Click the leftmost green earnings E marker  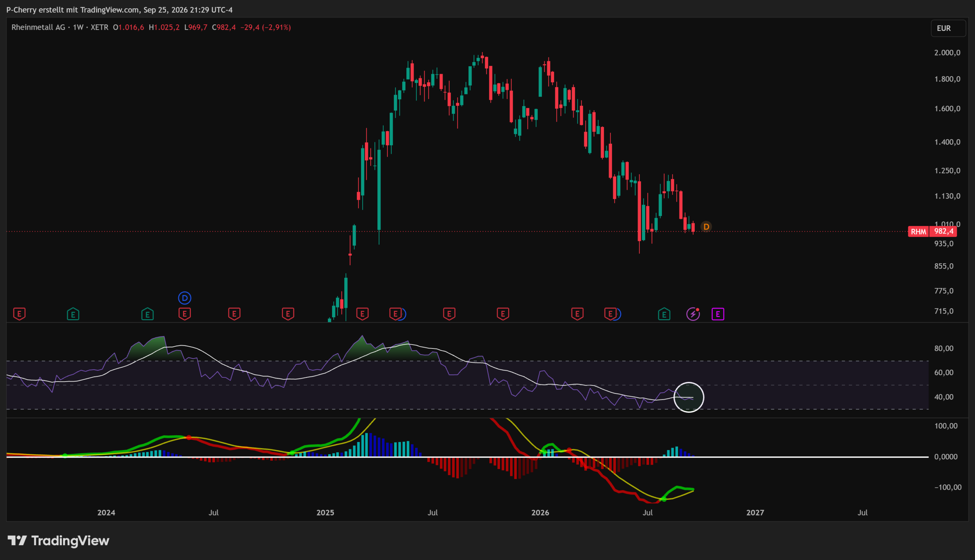[x=73, y=314]
